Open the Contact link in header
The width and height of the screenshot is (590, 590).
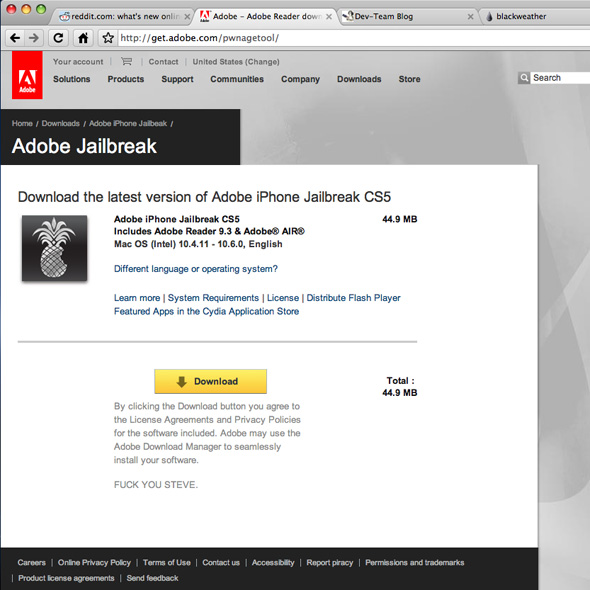pos(163,62)
